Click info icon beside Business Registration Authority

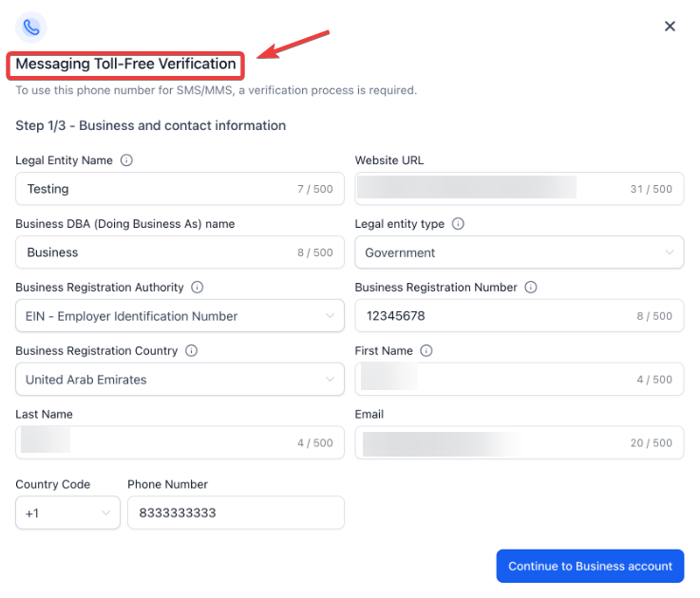coord(198,288)
